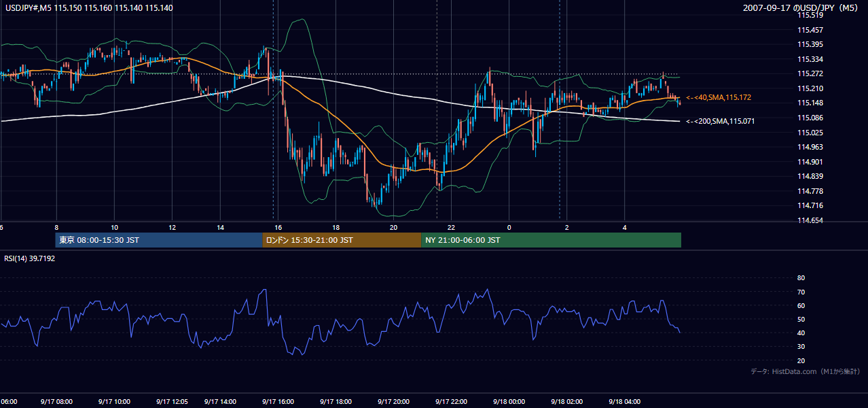Click hour label 10 under price chart
The image size is (868, 408).
(114, 227)
